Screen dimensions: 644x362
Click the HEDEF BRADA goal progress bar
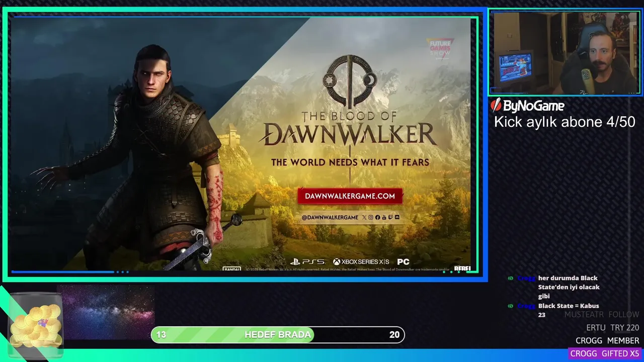coord(278,335)
